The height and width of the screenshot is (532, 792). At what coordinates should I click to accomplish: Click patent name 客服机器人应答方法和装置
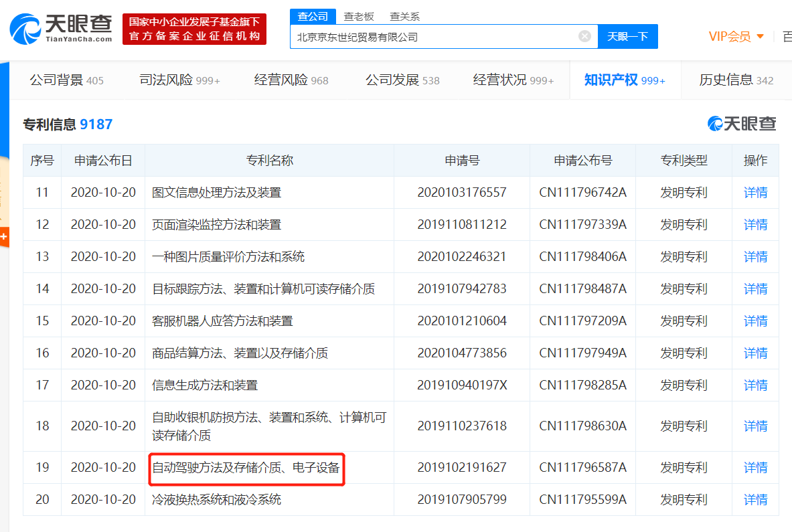tap(222, 321)
